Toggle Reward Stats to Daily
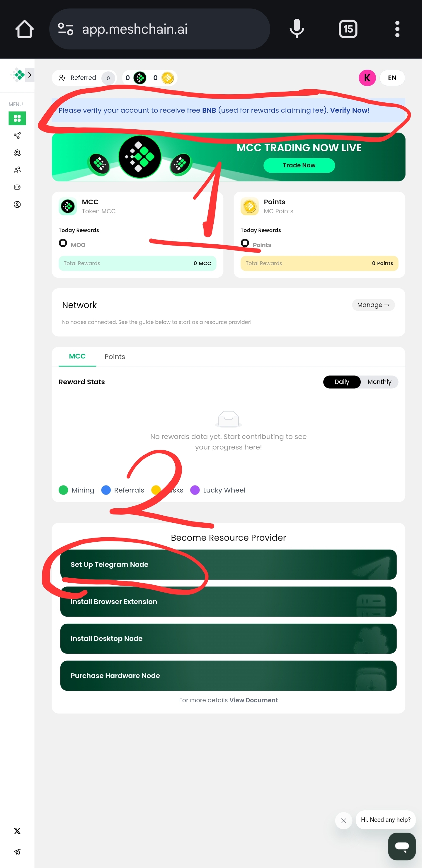Screen dimensions: 422x868 (x=342, y=382)
